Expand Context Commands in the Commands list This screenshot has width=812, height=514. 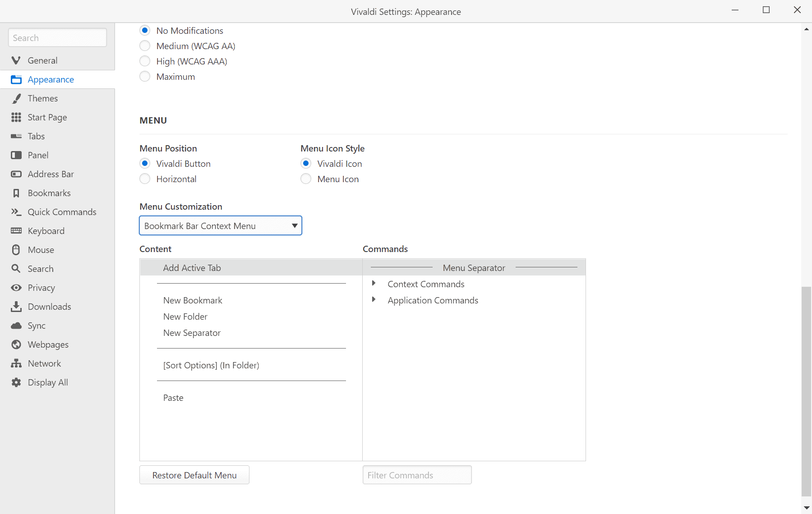click(374, 284)
